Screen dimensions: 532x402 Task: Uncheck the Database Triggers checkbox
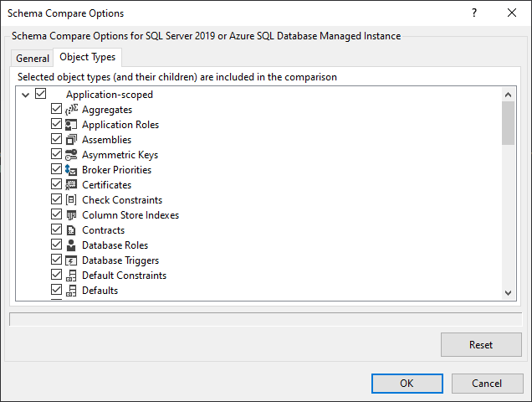[x=56, y=260]
